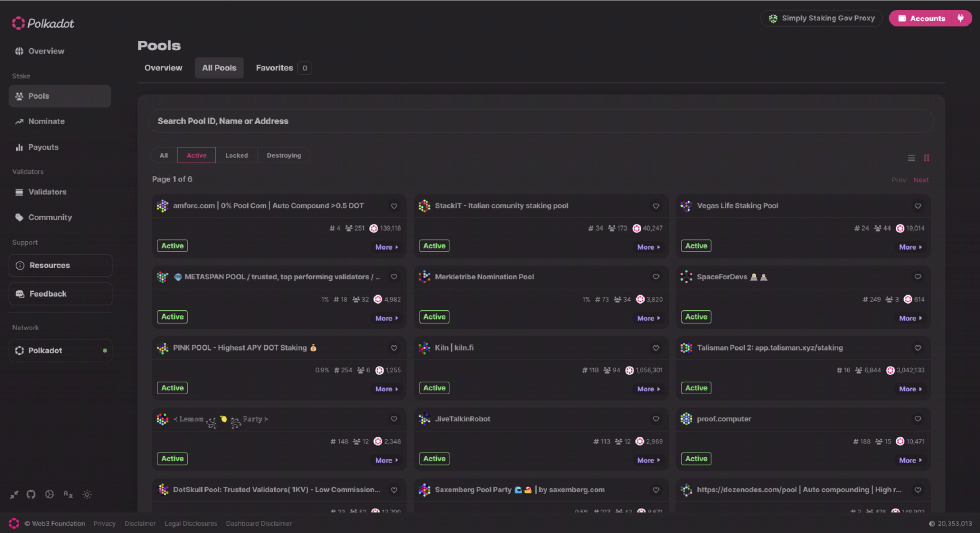Viewport: 980px width, 533px height.
Task: Switch to list view layout icon
Action: point(911,158)
